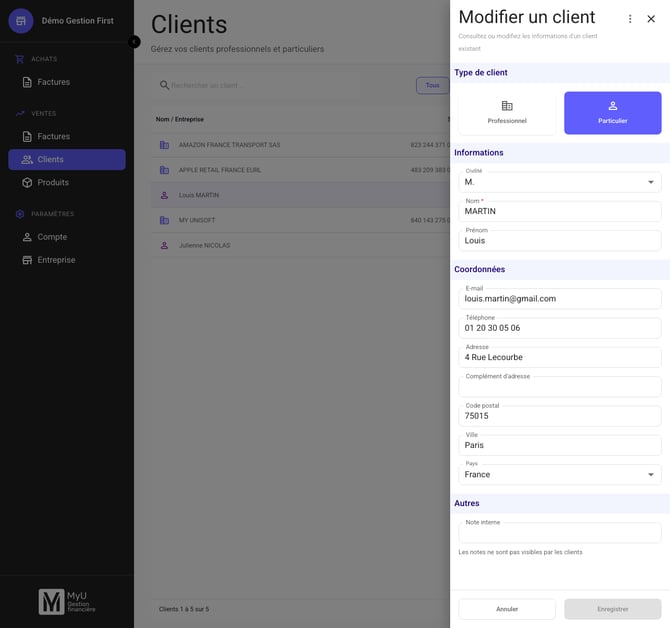Open the Clients sidebar item

point(67,160)
